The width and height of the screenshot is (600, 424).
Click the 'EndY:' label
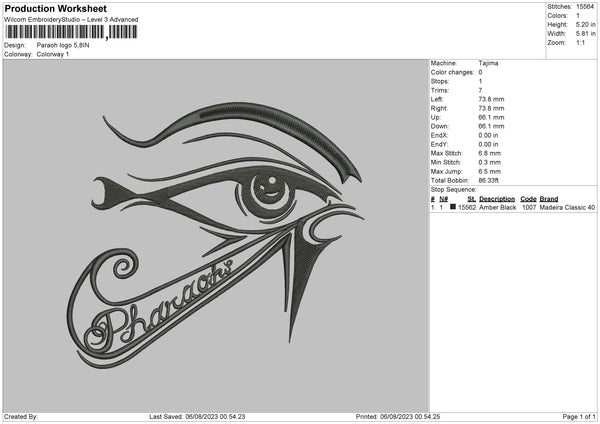(439, 144)
